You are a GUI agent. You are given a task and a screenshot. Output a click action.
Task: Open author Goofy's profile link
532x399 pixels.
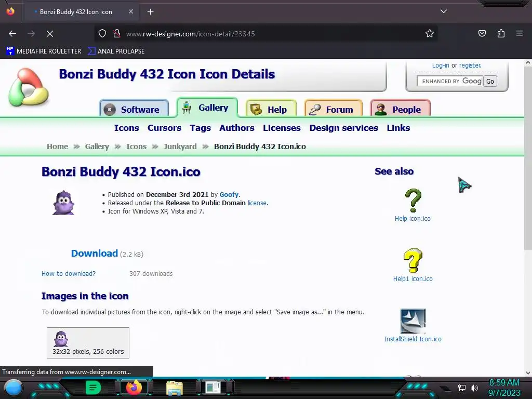229,195
